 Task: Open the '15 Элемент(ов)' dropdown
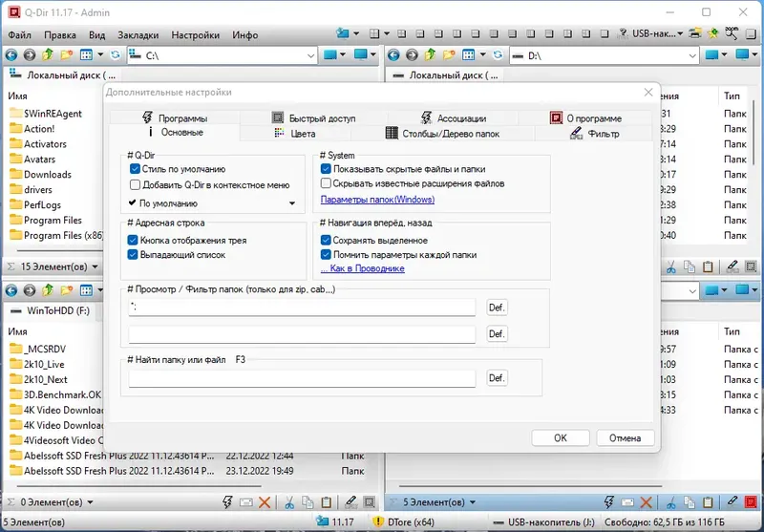click(95, 266)
